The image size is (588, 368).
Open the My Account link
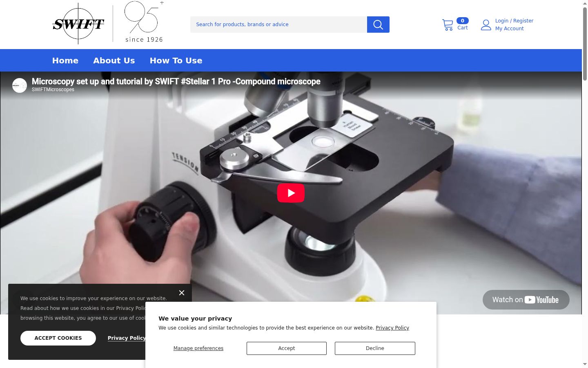pos(510,29)
